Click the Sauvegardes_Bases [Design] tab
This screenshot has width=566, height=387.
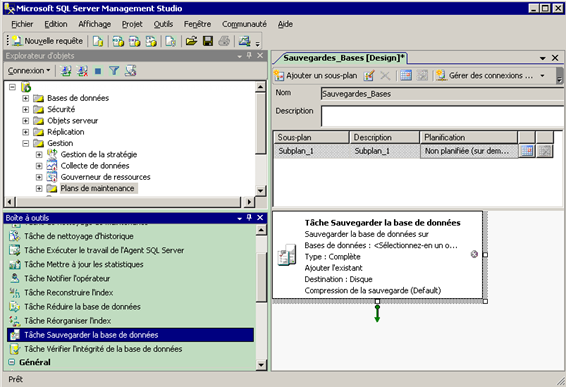click(x=343, y=58)
